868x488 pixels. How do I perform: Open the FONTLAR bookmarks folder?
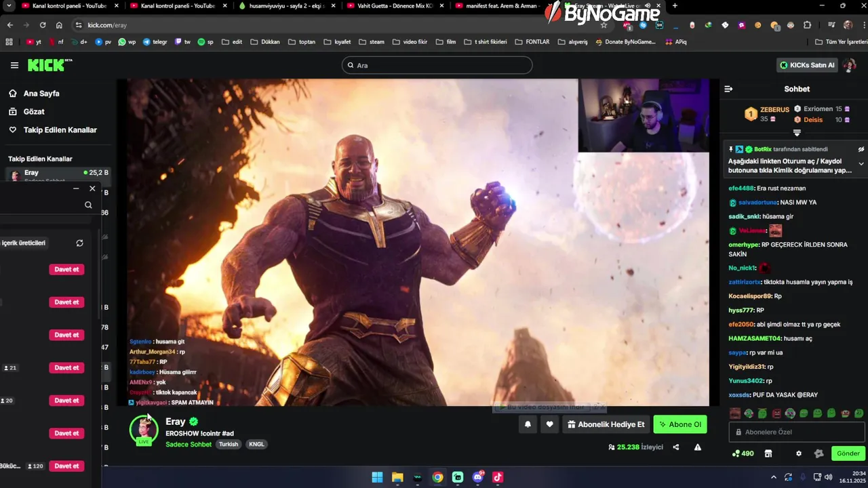point(532,41)
